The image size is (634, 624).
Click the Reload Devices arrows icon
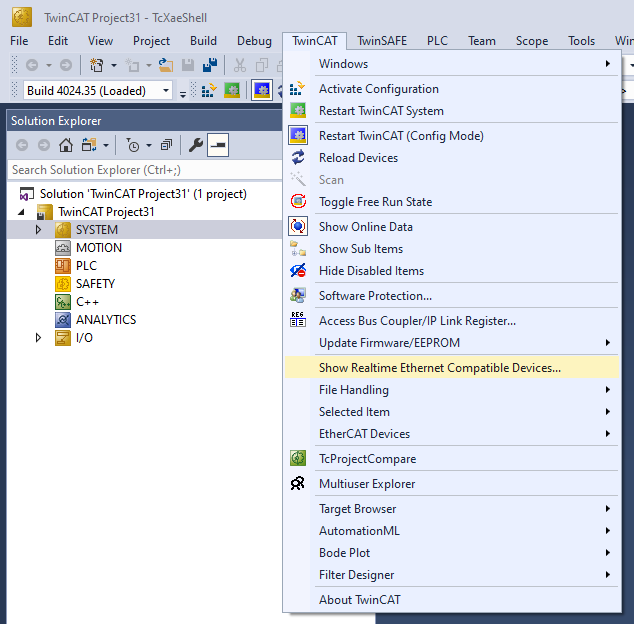pyautogui.click(x=297, y=158)
